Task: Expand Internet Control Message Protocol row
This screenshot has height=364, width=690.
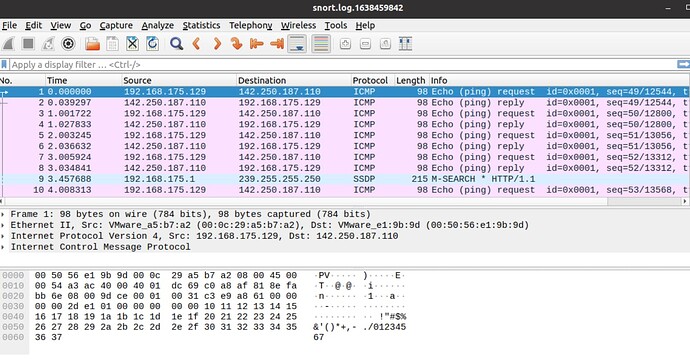Action: [4, 247]
